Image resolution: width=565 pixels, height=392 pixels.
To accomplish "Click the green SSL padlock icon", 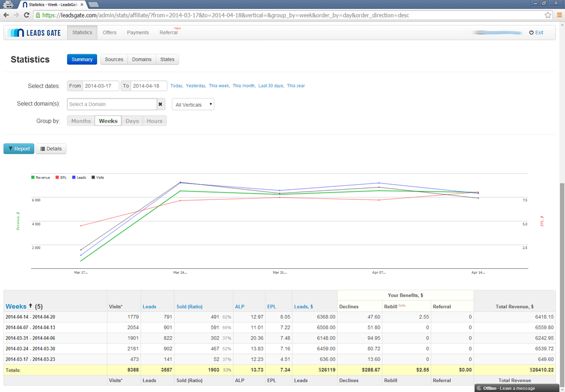I will click(37, 15).
